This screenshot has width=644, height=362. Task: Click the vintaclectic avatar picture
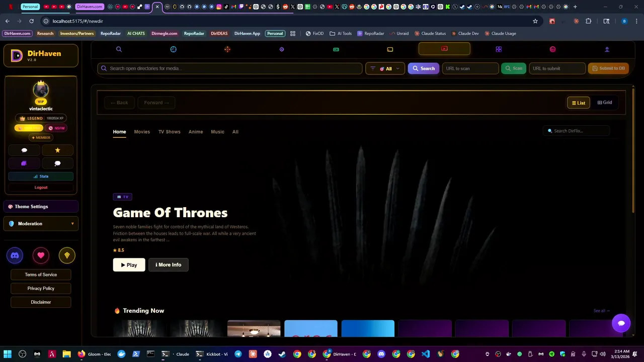pyautogui.click(x=41, y=90)
